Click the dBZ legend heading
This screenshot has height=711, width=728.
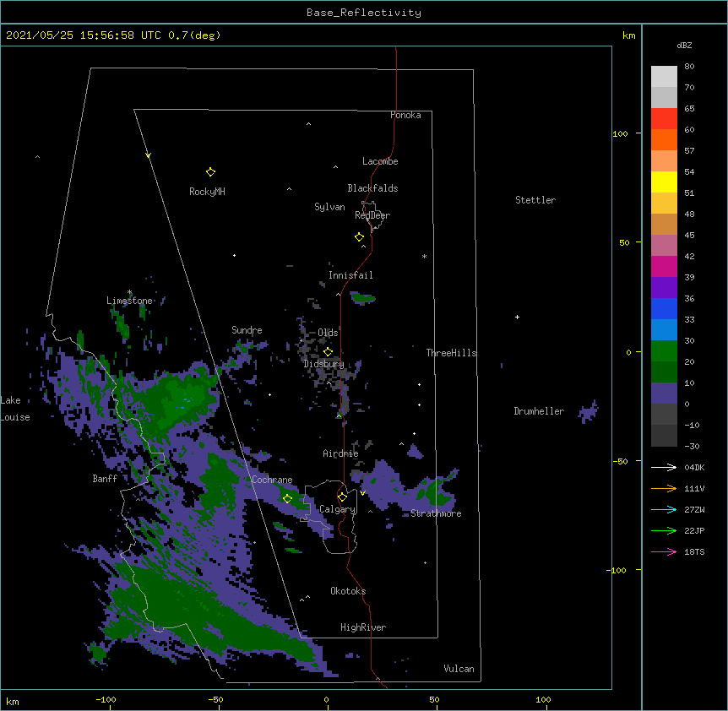point(684,46)
